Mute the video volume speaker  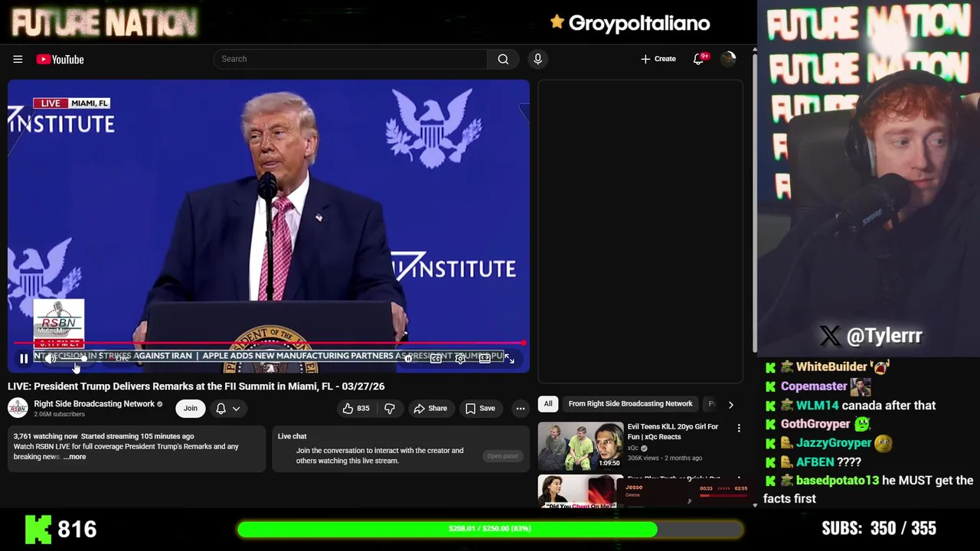(x=51, y=358)
